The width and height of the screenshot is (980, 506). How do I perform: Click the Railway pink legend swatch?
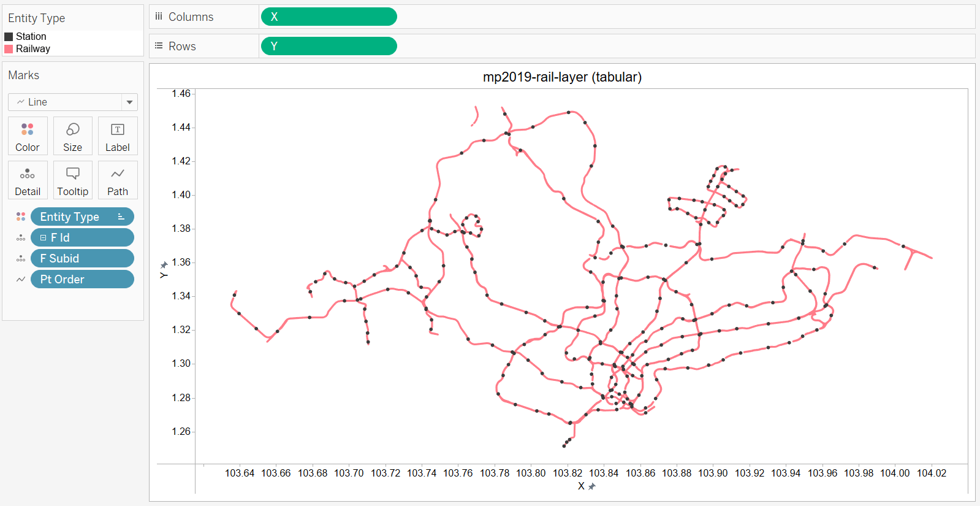tap(9, 49)
